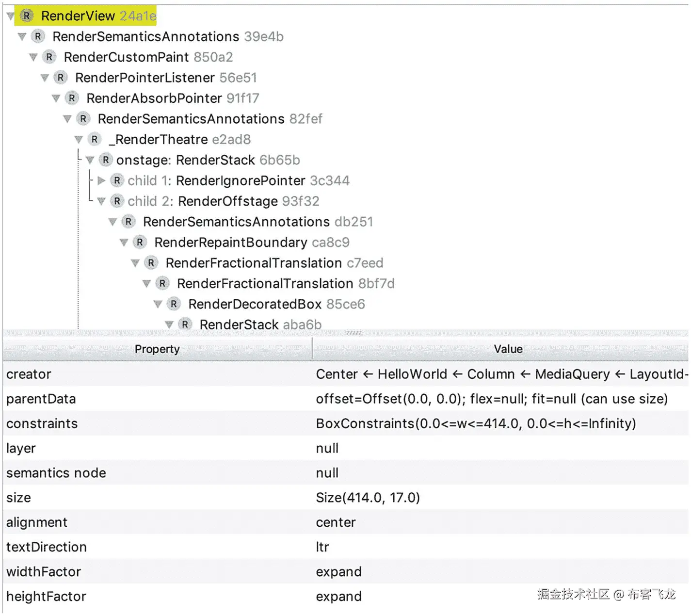Select RenderRepaintBoundary ca8c9 row

(252, 243)
